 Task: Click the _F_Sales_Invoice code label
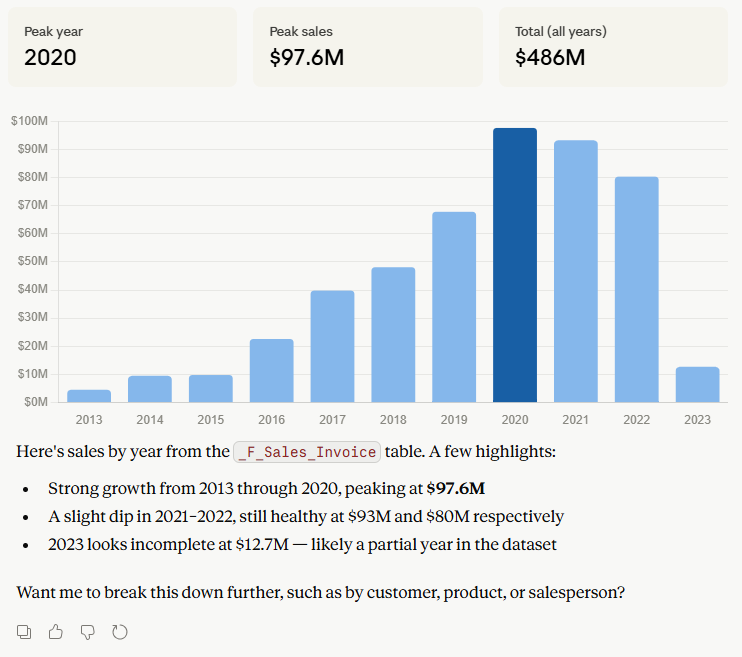307,452
